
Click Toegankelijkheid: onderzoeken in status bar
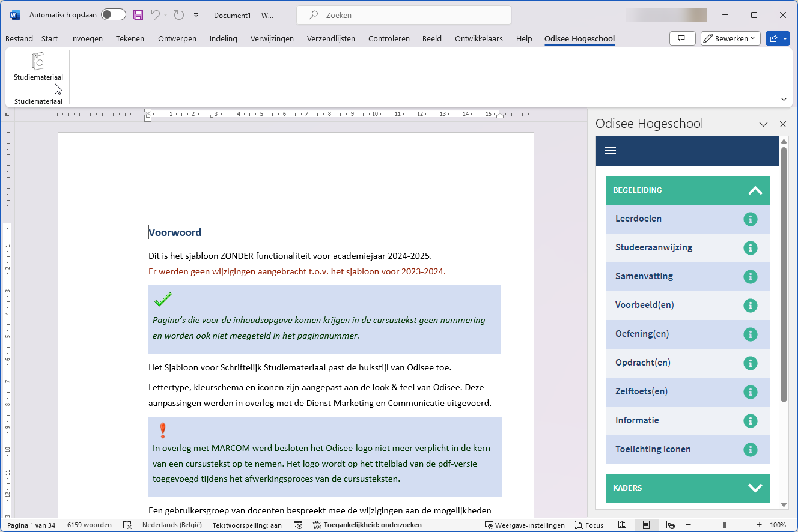368,525
